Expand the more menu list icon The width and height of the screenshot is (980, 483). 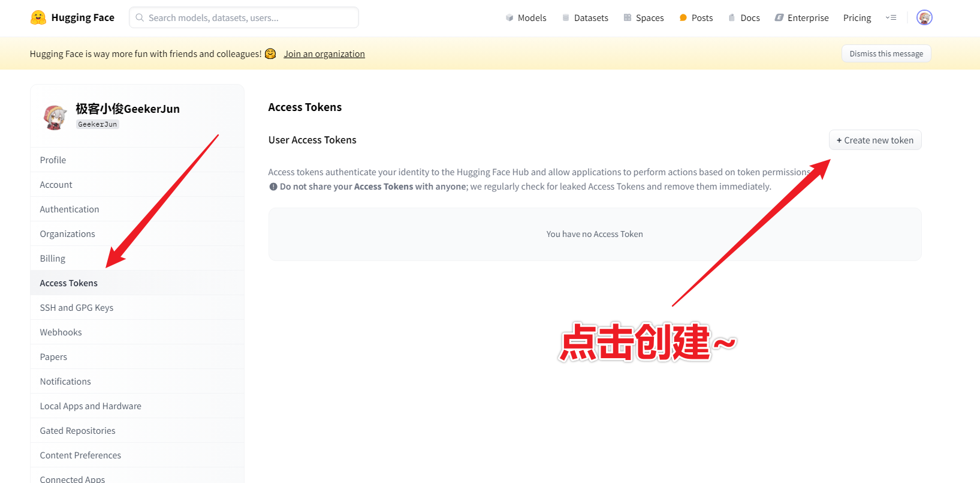tap(891, 17)
